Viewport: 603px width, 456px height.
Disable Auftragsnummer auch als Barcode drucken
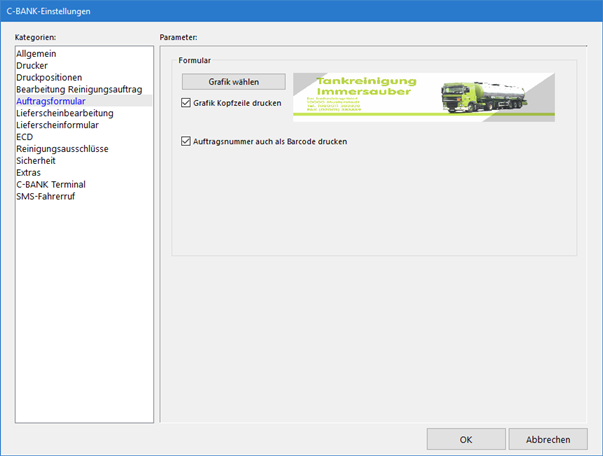pyautogui.click(x=186, y=141)
